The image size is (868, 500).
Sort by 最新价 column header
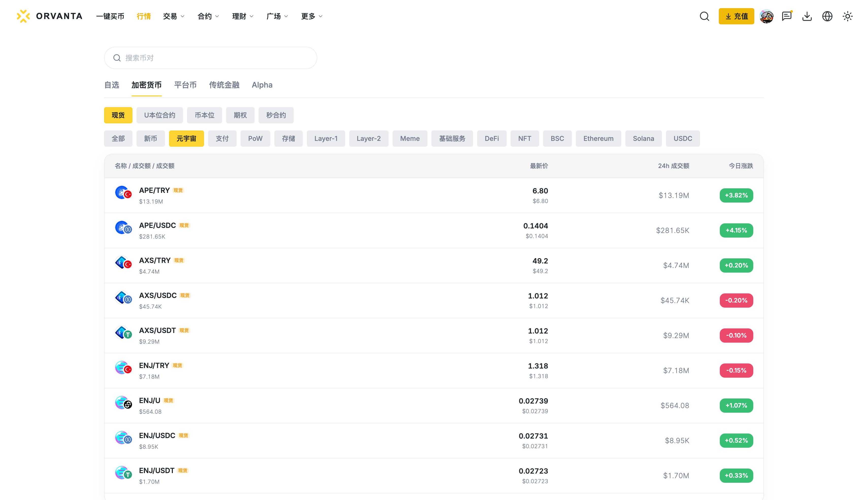click(x=539, y=166)
